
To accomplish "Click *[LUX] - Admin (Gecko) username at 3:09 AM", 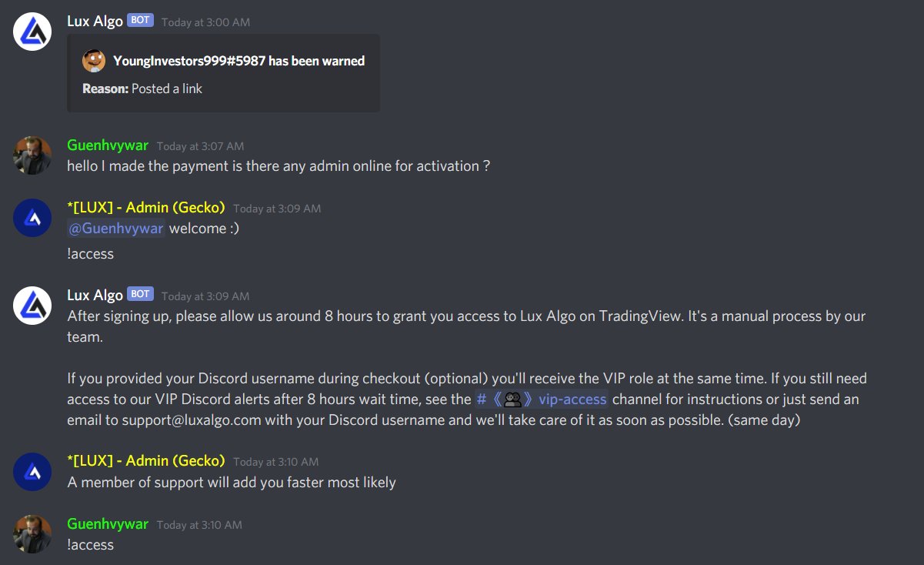I will point(146,208).
